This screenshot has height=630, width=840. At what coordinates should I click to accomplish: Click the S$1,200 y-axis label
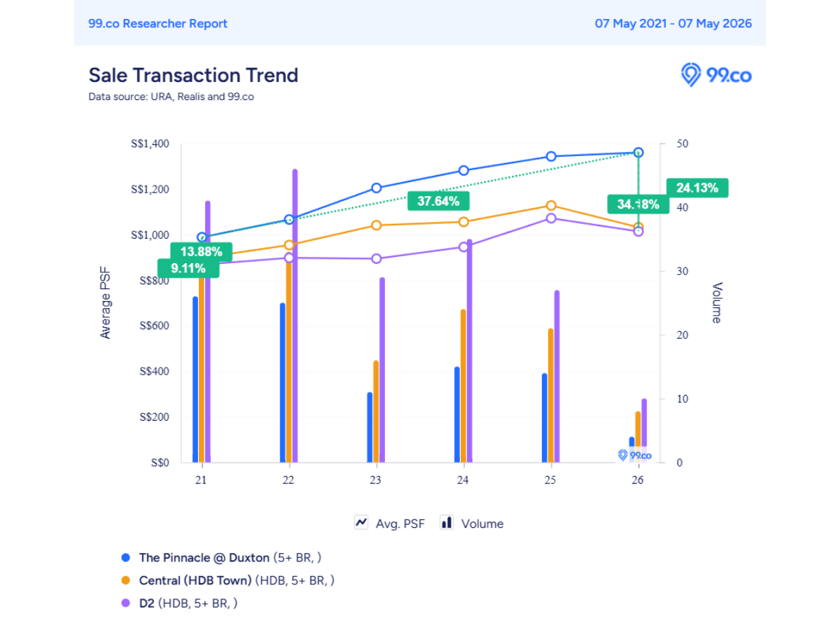(150, 190)
